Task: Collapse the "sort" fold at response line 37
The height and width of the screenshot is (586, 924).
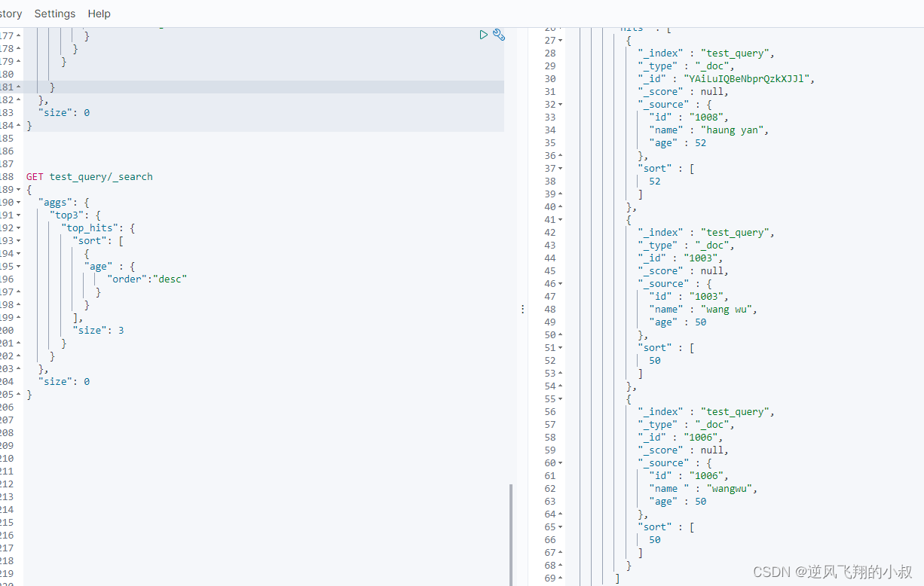Action: 560,169
